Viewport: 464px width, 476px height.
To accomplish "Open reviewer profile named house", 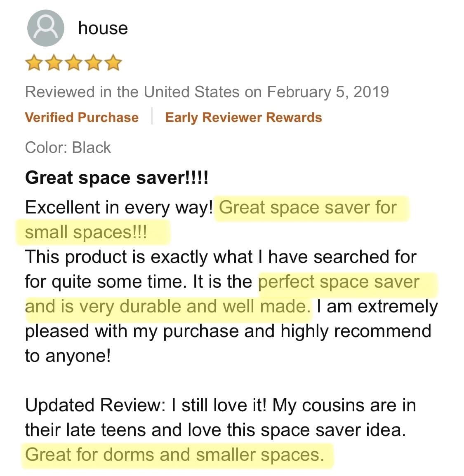I will pyautogui.click(x=103, y=28).
